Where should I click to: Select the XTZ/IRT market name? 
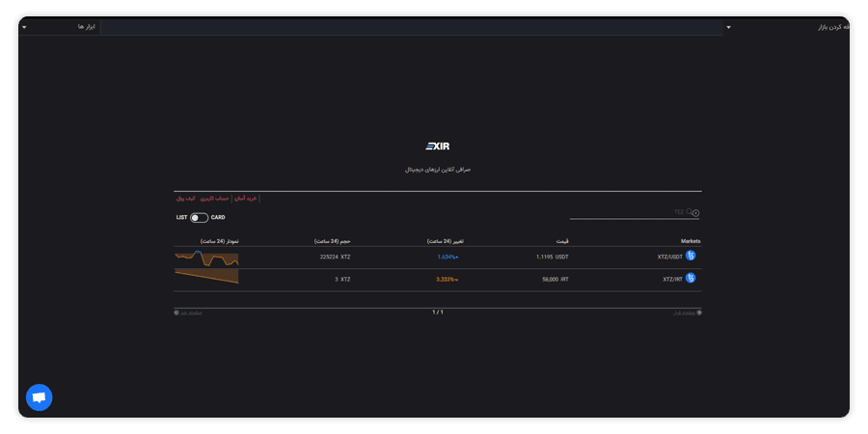tap(672, 280)
